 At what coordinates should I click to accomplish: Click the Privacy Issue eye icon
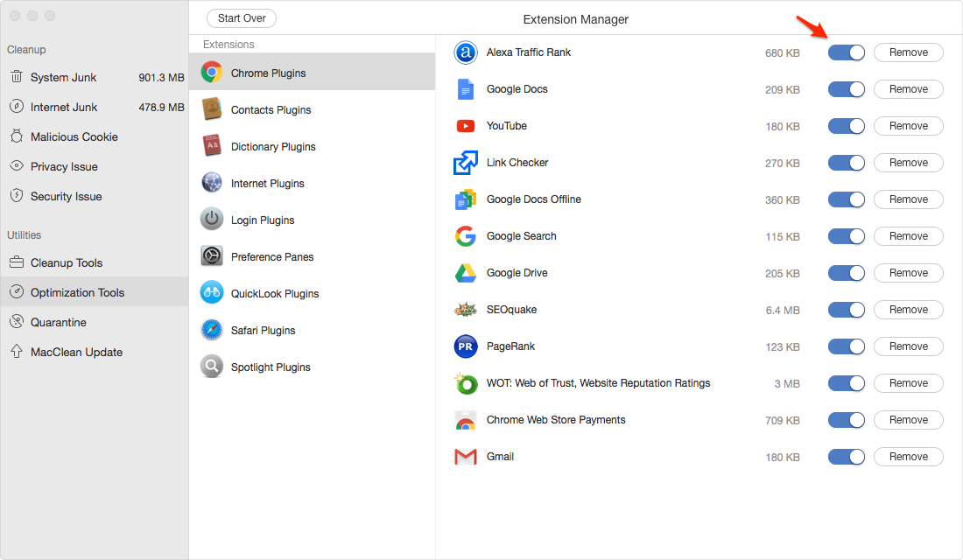[x=17, y=165]
